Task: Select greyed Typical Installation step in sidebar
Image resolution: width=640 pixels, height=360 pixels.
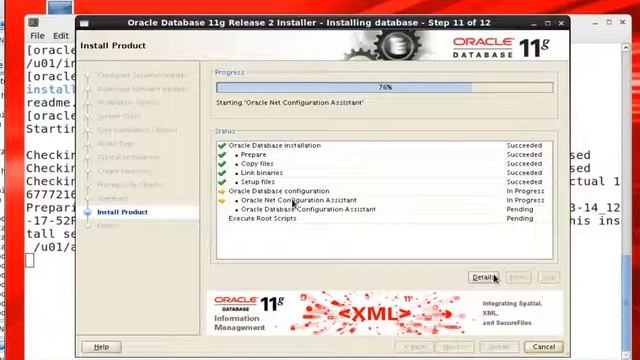Action: (128, 157)
